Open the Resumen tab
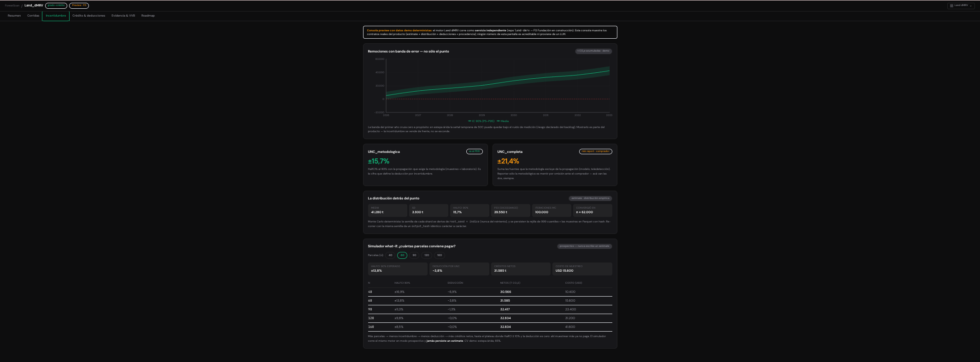Screen dimensions: 980x362 pos(14,16)
